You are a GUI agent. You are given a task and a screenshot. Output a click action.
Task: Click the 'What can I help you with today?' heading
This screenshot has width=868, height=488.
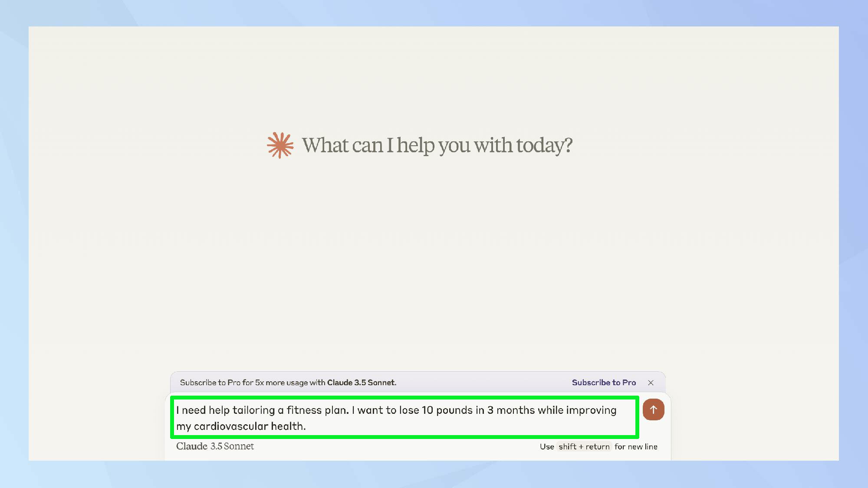[437, 145]
